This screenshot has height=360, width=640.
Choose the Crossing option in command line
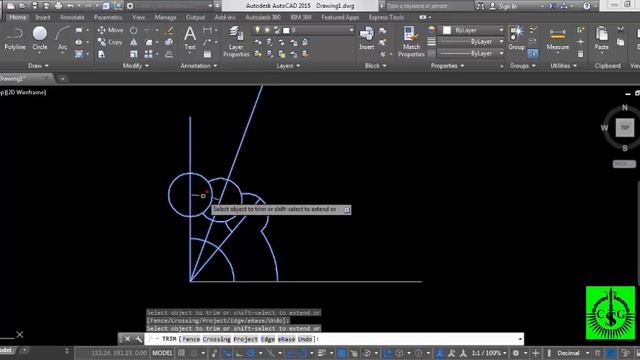216,339
